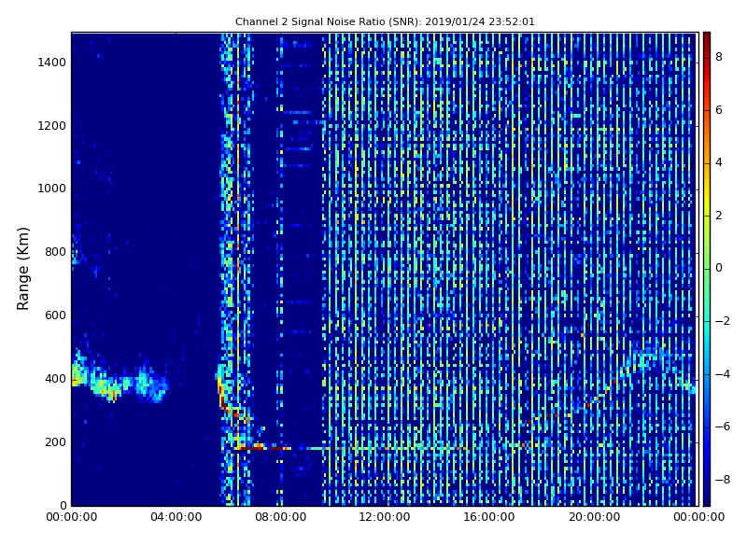Screen dimensions: 747x560
Task: Click the colorbar label 0
Action: (719, 268)
